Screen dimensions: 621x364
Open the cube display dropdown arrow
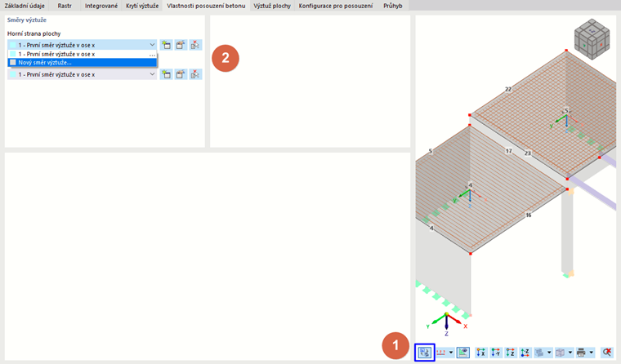coord(570,352)
